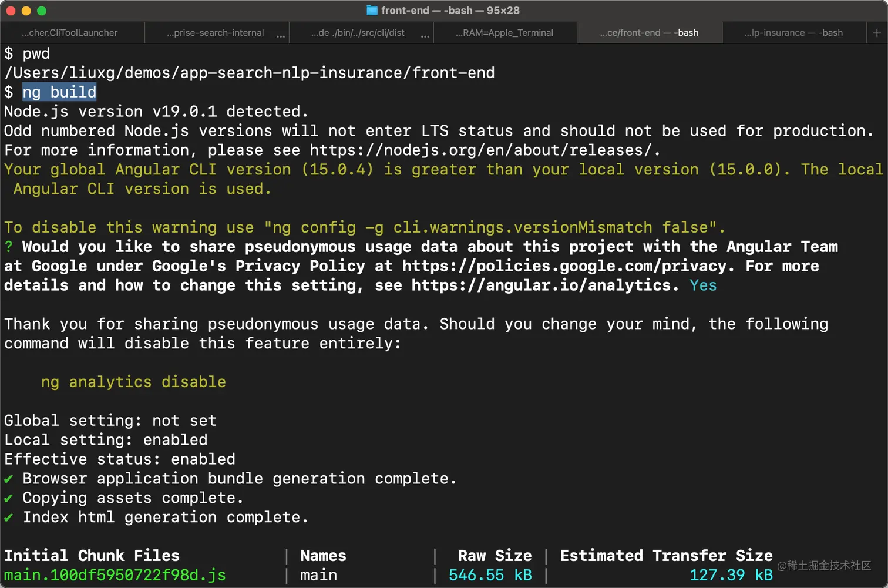Viewport: 888px width, 588px height.
Task: Click the 'main' chunk name cell
Action: 319,575
